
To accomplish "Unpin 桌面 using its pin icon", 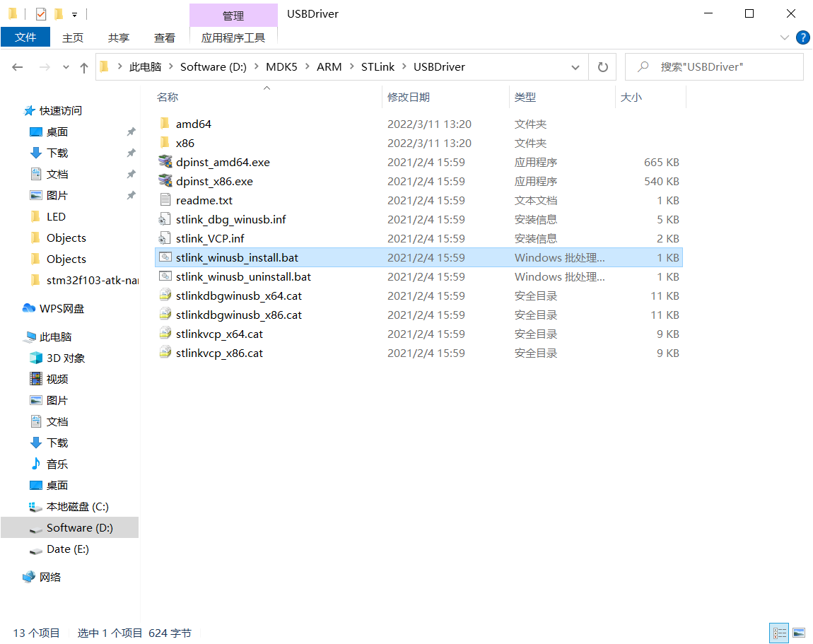I will point(131,131).
